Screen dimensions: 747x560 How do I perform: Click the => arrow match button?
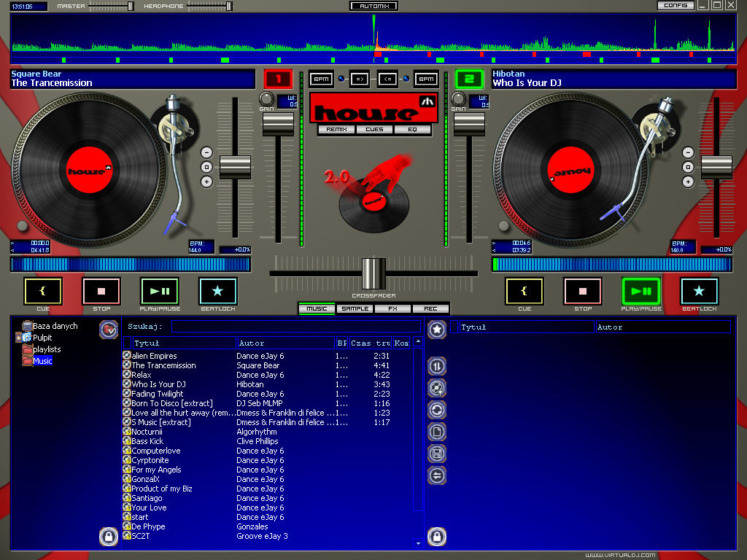[359, 79]
